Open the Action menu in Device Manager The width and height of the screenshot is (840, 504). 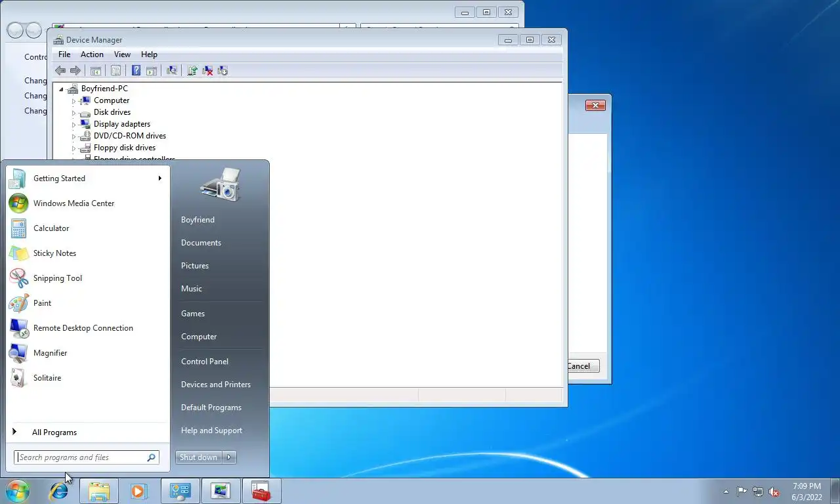tap(92, 54)
